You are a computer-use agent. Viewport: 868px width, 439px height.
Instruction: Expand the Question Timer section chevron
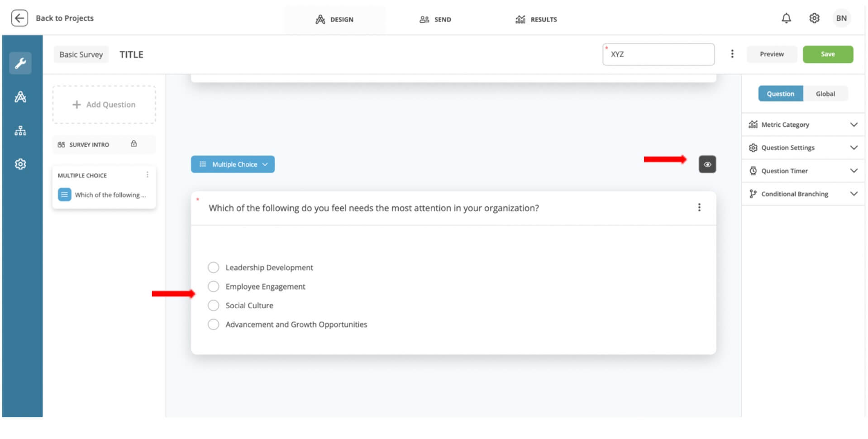tap(854, 171)
